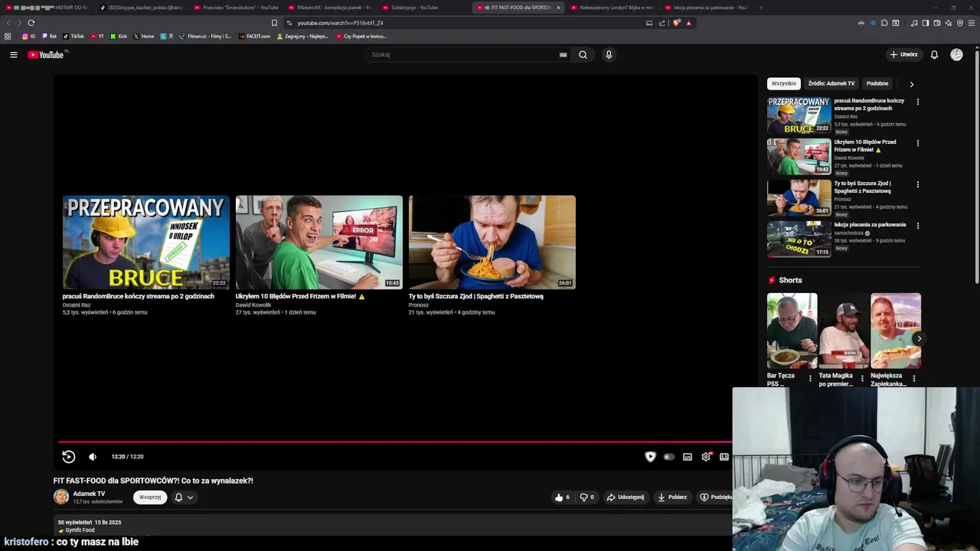980x551 pixels.
Task: Open the Bar Tęcza short
Action: coord(792,331)
